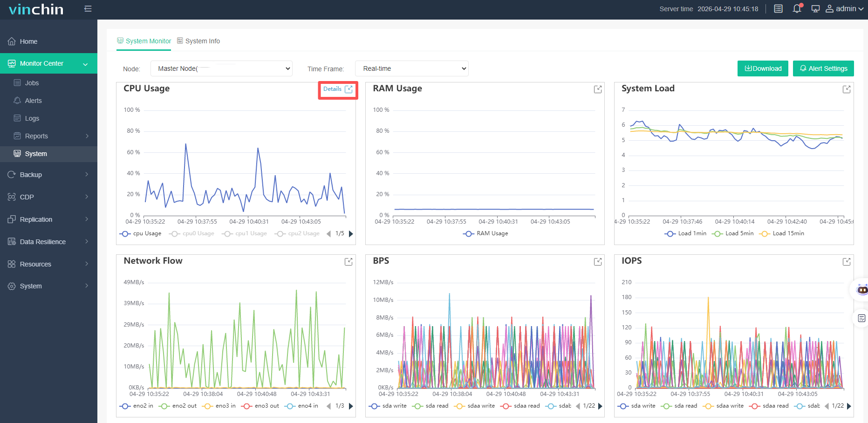Open the notifications bell icon
868x423 pixels.
tap(797, 9)
